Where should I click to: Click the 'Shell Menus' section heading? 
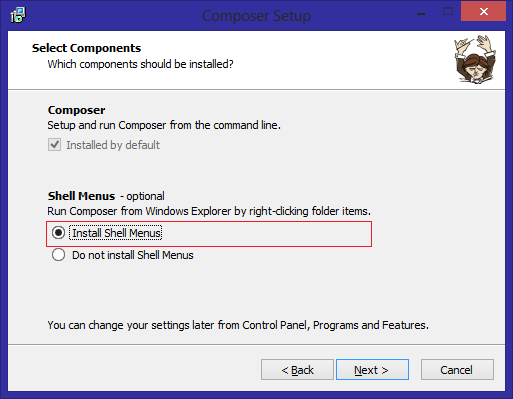(x=81, y=196)
